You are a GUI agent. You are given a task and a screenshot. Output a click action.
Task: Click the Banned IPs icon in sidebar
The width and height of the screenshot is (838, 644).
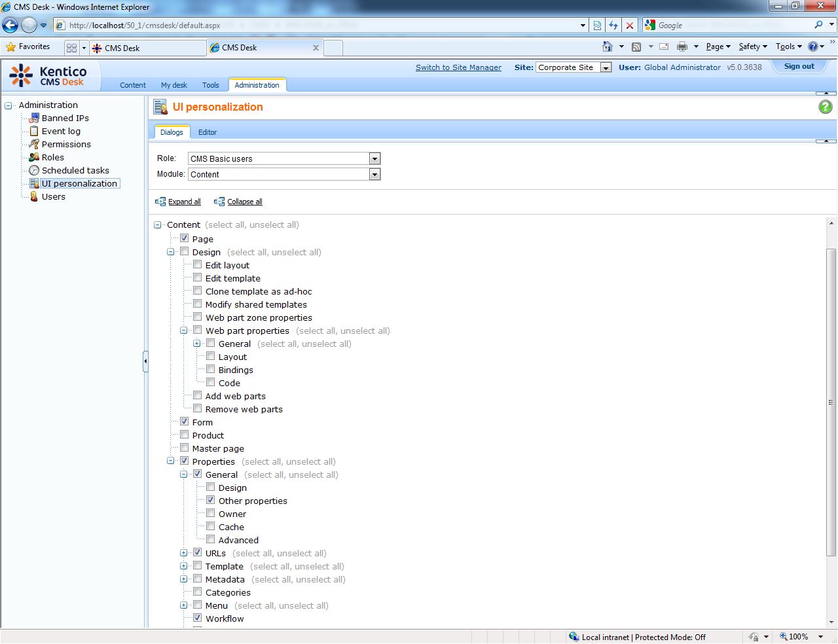[x=34, y=118]
